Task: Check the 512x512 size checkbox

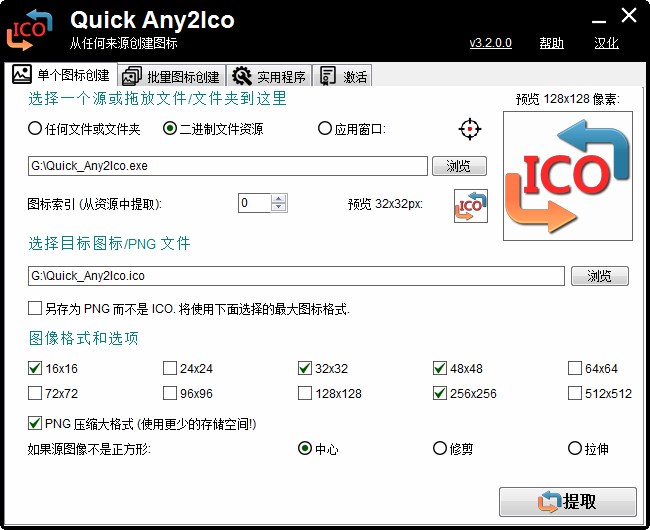Action: (575, 393)
